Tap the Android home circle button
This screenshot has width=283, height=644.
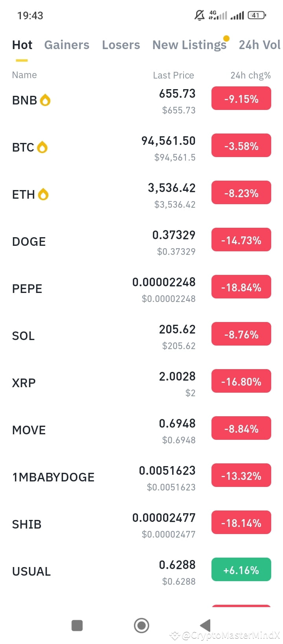(x=141, y=625)
